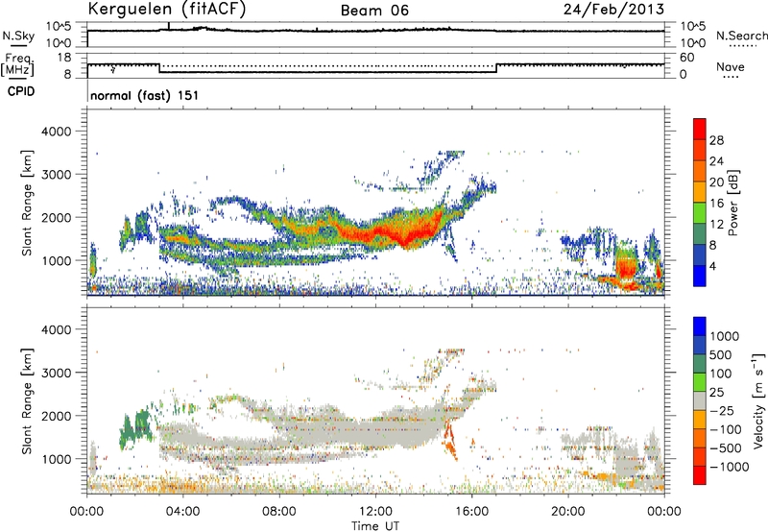Viewport: 768px width, 532px height.
Task: Click the 'N.Search' legend label
Action: tap(741, 36)
